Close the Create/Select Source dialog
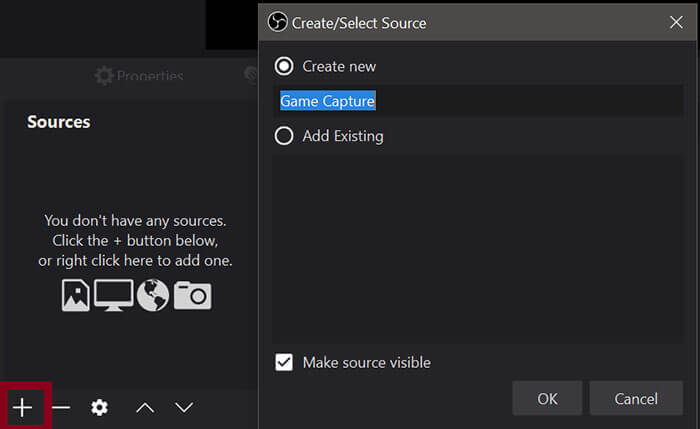 676,20
